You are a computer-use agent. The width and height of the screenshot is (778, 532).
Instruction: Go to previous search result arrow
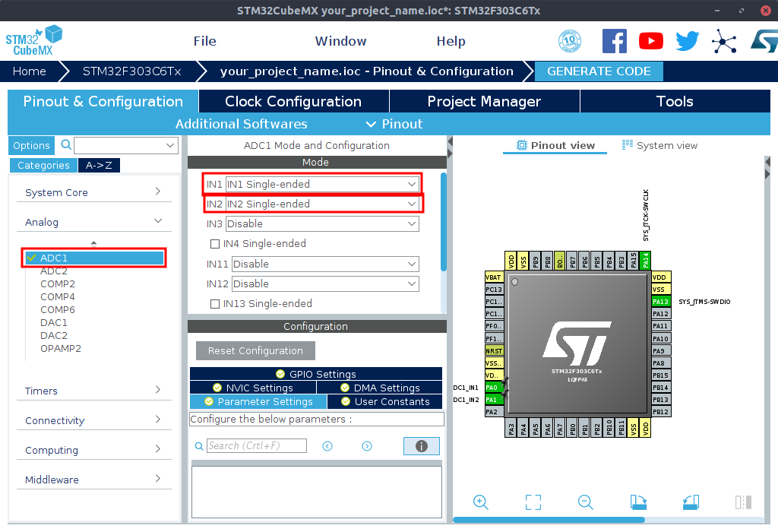[327, 446]
